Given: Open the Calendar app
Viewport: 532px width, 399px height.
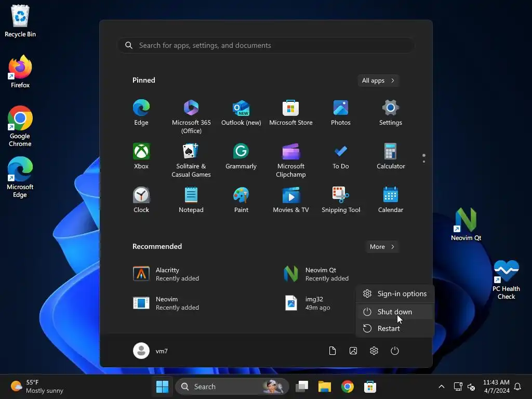Looking at the screenshot, I should coord(391,200).
